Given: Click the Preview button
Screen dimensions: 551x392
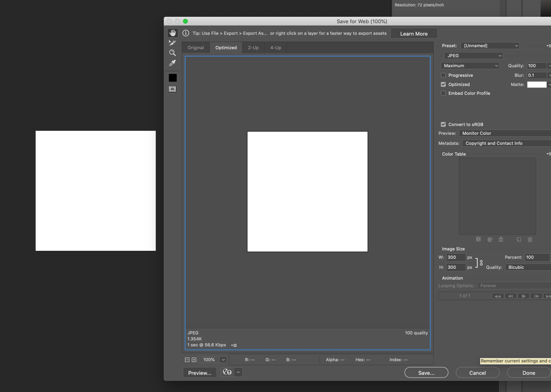Looking at the screenshot, I should (x=199, y=372).
